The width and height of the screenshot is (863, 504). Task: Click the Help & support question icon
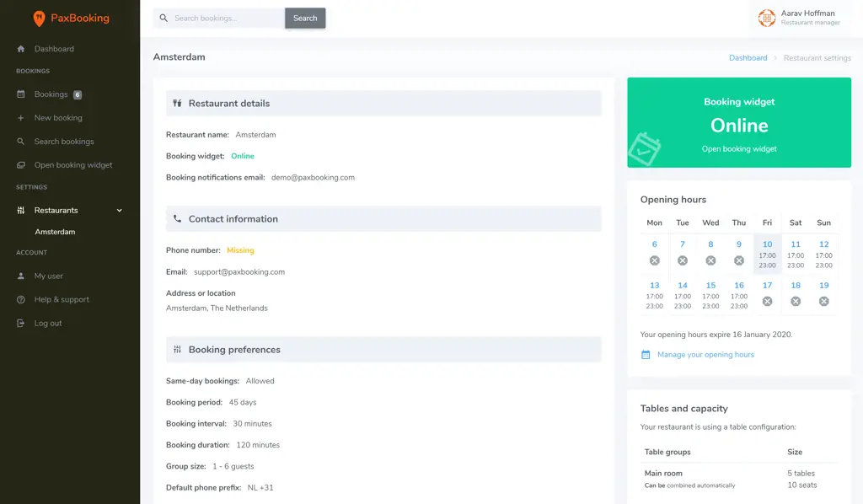[21, 300]
